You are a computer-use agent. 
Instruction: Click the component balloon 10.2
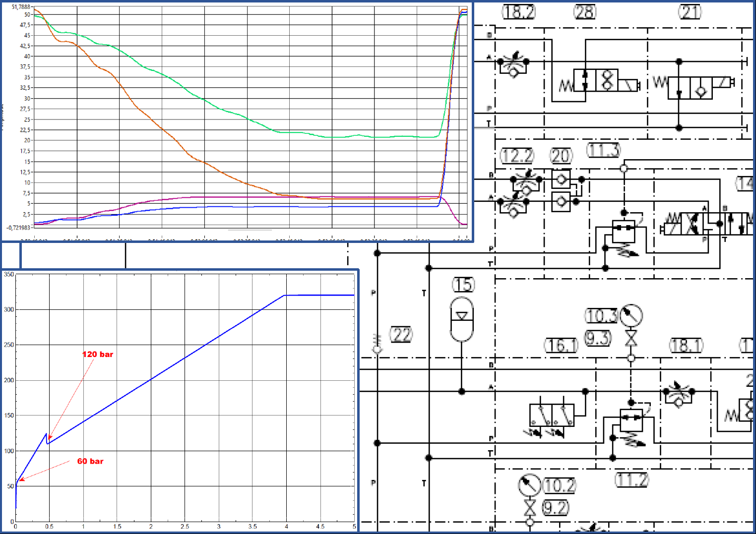(x=560, y=485)
